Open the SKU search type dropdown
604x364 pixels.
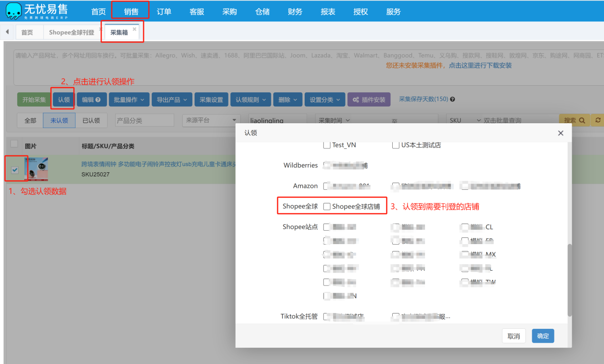coord(465,120)
